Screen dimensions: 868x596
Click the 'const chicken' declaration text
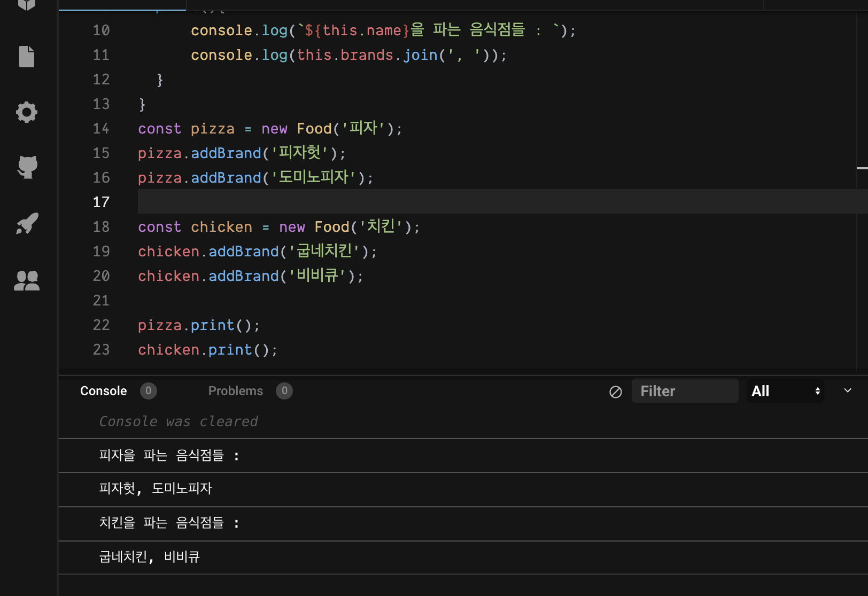(x=195, y=227)
